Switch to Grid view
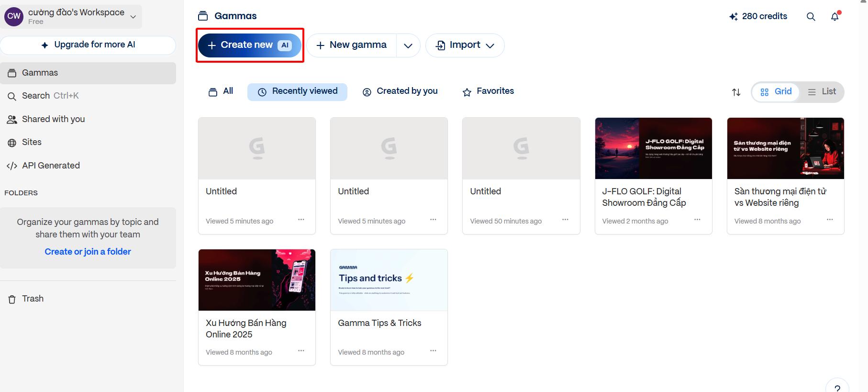 point(776,92)
